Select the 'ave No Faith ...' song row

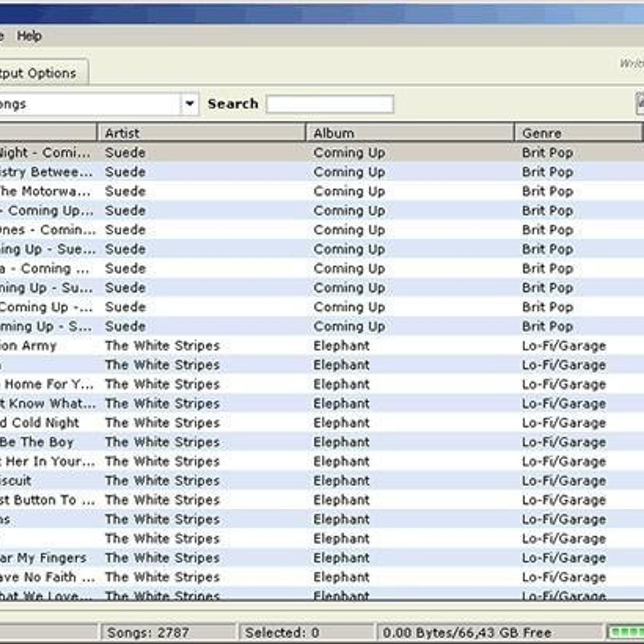click(322, 578)
